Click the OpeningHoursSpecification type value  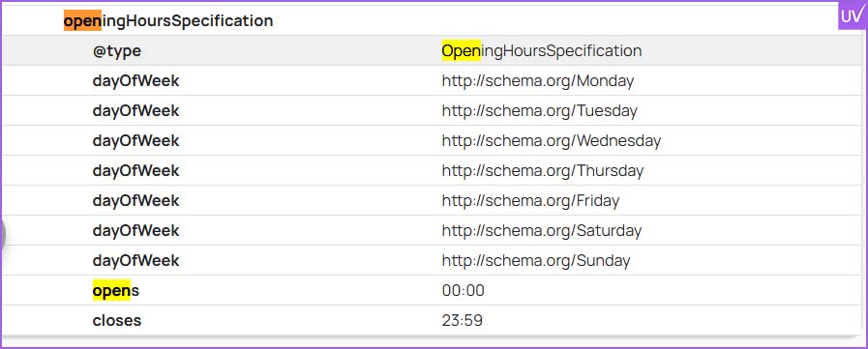coord(541,51)
